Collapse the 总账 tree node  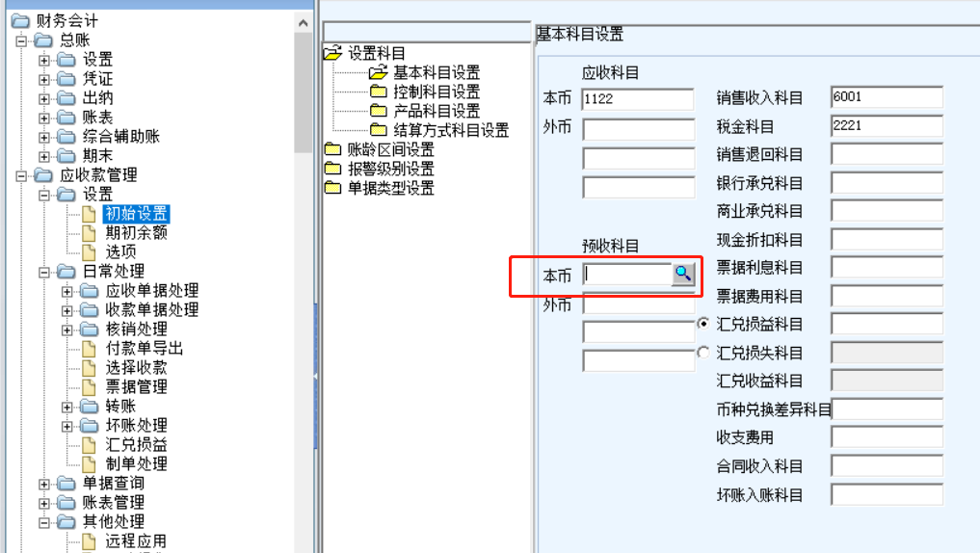click(x=21, y=40)
